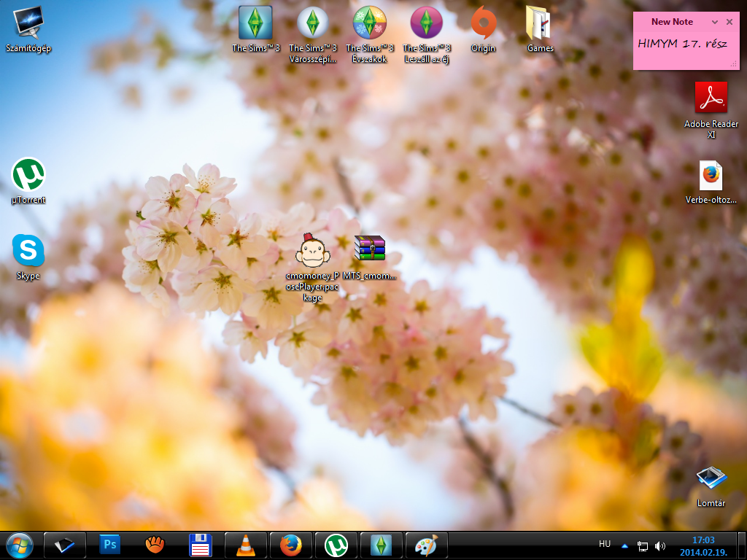Click the orange paw taskbar icon
The image size is (747, 560).
(155, 545)
